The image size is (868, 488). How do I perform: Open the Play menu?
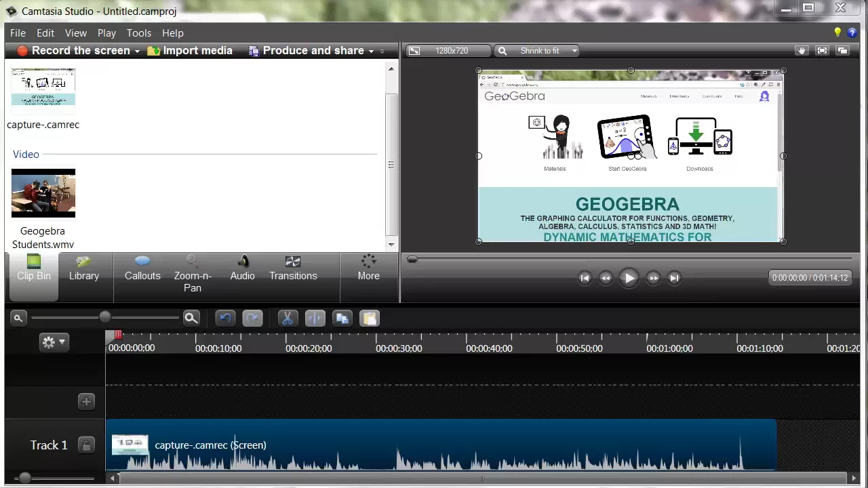point(106,33)
